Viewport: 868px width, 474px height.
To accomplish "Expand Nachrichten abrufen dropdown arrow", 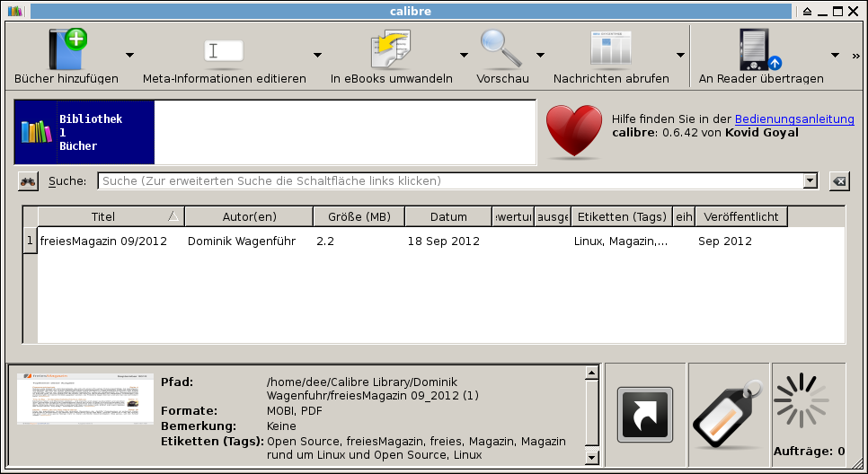I will tap(680, 55).
